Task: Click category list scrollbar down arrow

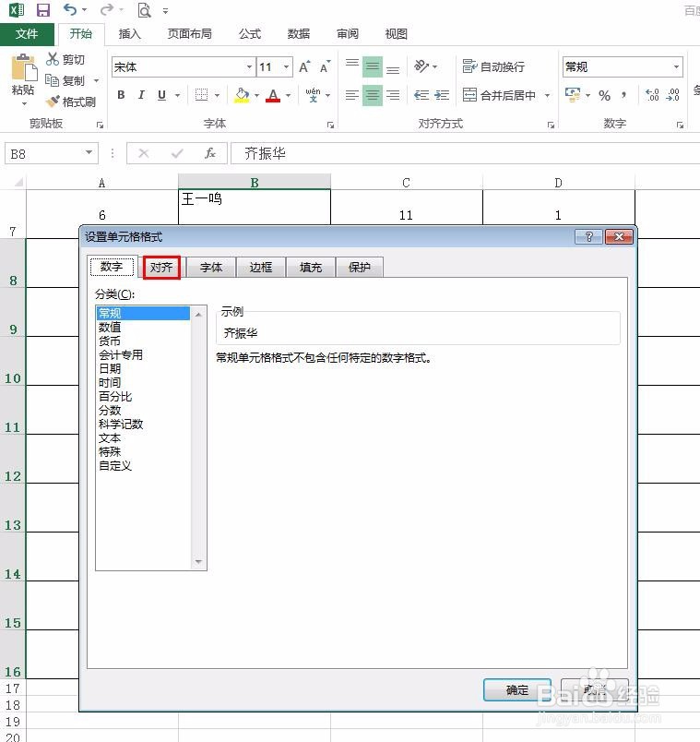Action: [x=198, y=562]
